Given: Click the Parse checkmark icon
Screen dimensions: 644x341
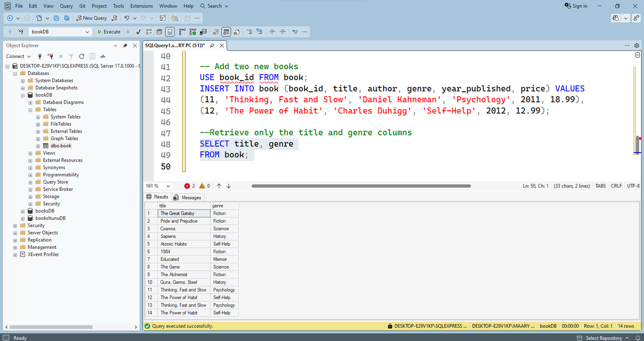Looking at the screenshot, I should (138, 32).
